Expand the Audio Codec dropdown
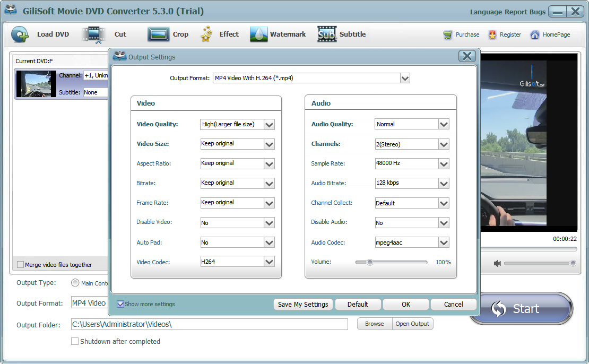This screenshot has width=589, height=364. tap(444, 242)
